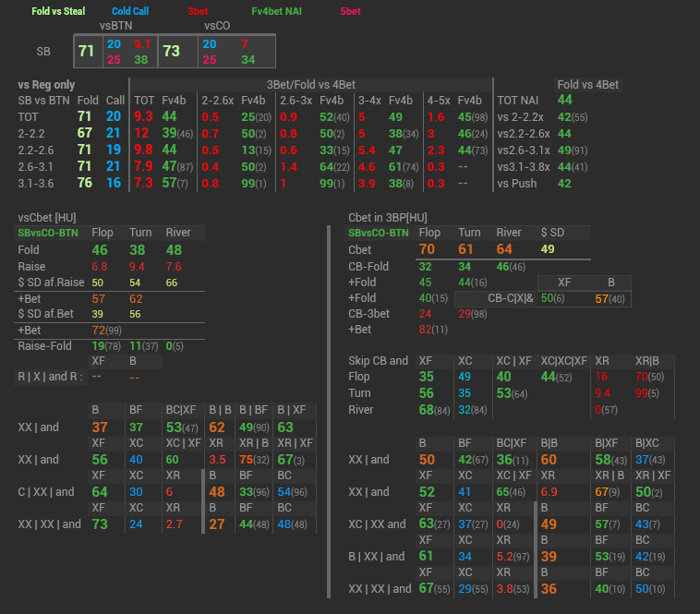Select the vsCO column header
700x614 pixels.
click(217, 26)
